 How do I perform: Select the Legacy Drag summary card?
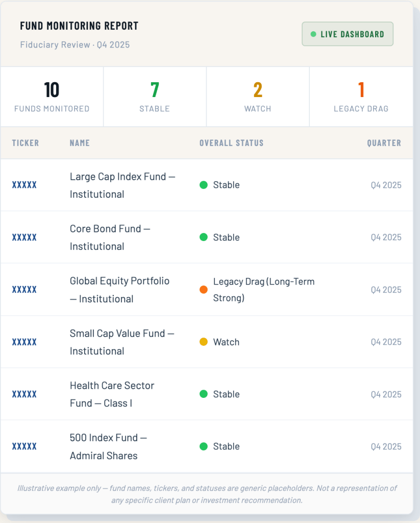[361, 97]
